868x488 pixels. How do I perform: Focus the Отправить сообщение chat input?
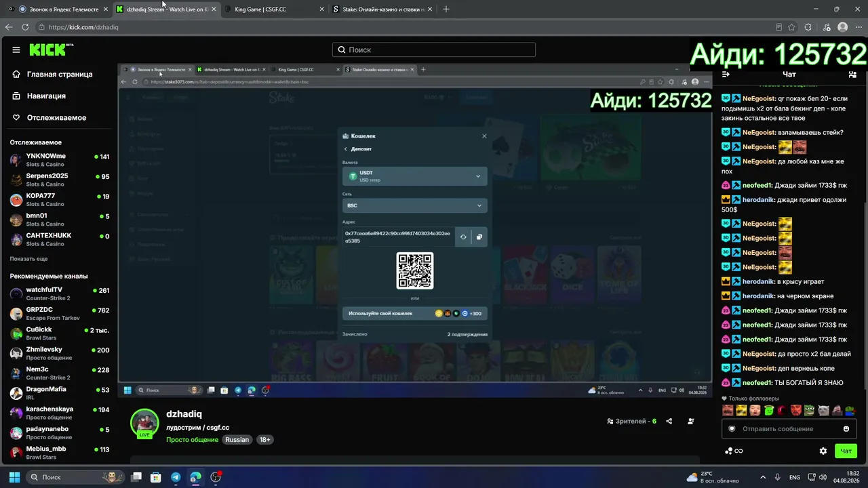pyautogui.click(x=791, y=428)
